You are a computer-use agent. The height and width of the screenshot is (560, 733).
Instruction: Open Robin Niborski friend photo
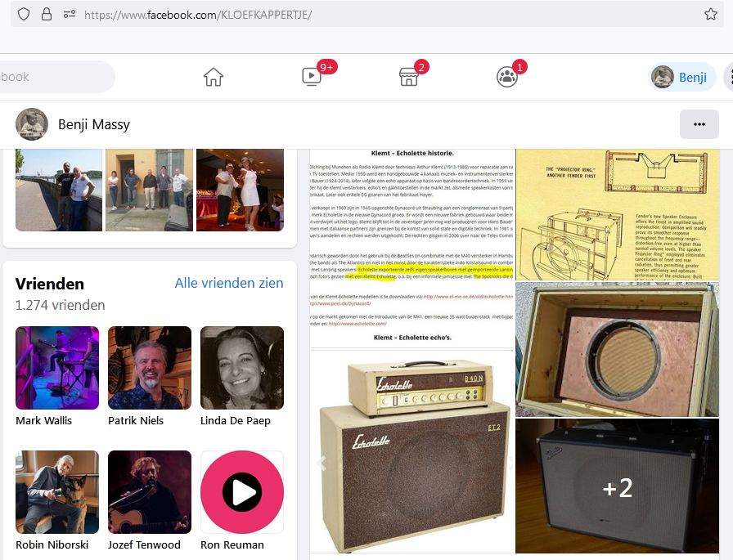coord(57,492)
